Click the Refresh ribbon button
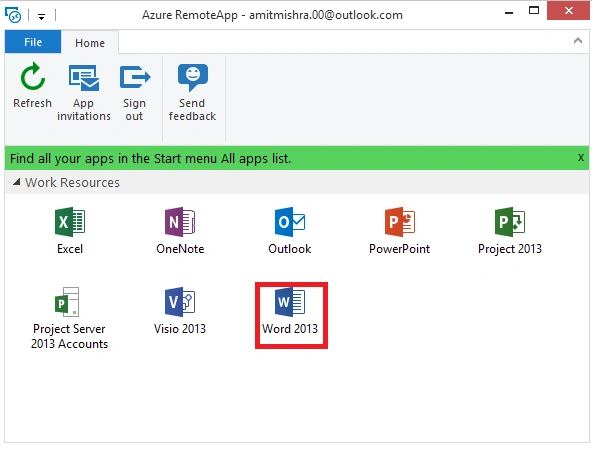 (32, 86)
